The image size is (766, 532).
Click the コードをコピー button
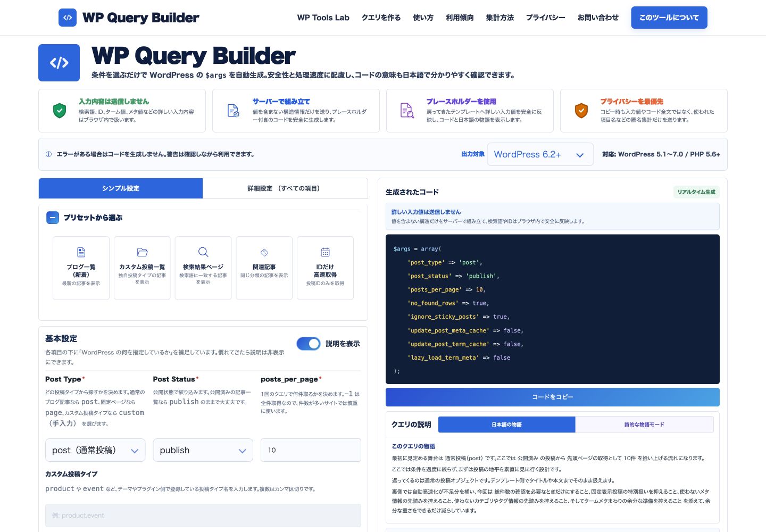553,397
